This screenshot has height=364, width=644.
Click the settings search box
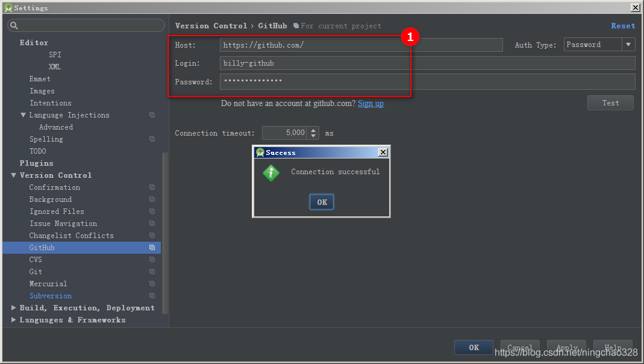86,25
